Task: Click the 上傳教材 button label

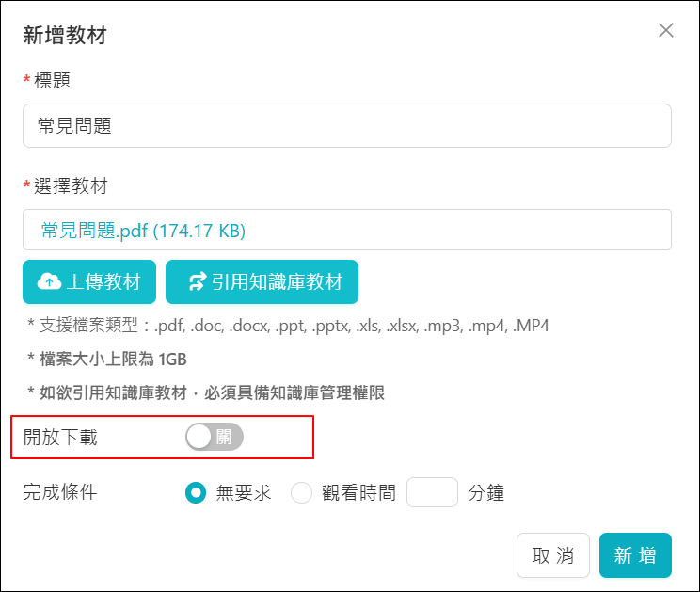Action: point(103,281)
